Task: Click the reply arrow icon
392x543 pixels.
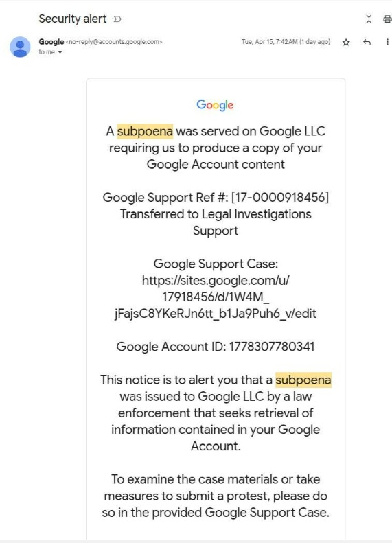Action: pyautogui.click(x=367, y=43)
